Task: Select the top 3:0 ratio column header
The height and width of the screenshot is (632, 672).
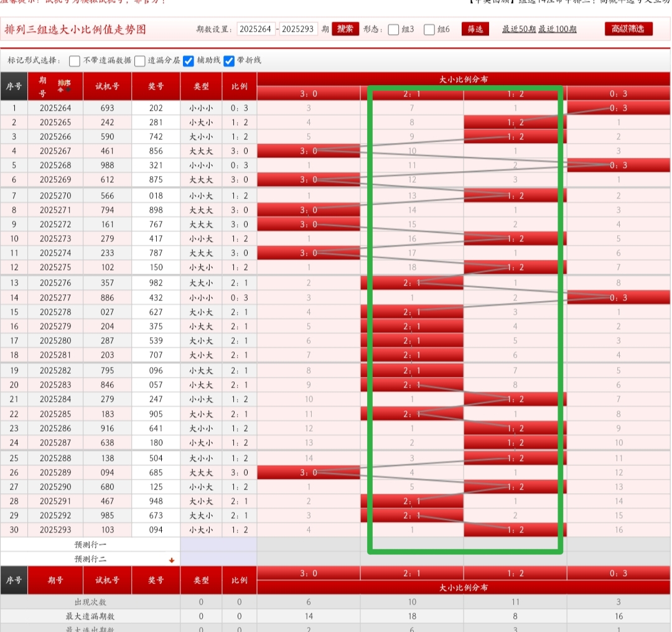Action: pos(308,93)
